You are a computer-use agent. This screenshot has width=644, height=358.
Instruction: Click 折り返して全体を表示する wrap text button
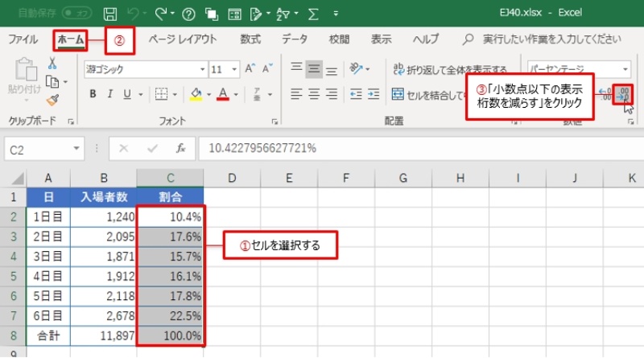449,70
